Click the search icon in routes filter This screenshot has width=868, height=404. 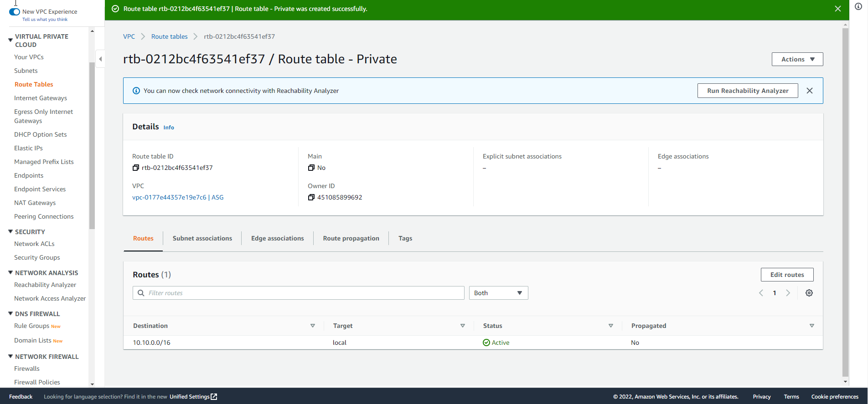141,293
